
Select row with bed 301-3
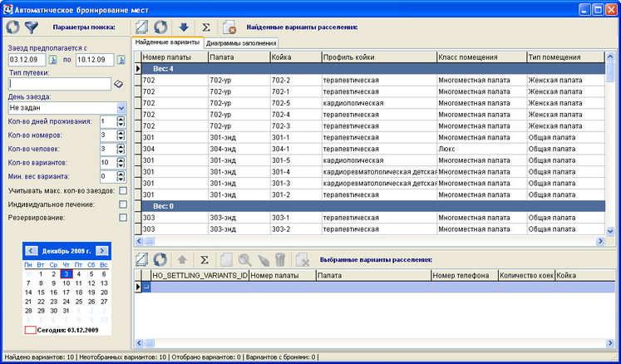373,184
